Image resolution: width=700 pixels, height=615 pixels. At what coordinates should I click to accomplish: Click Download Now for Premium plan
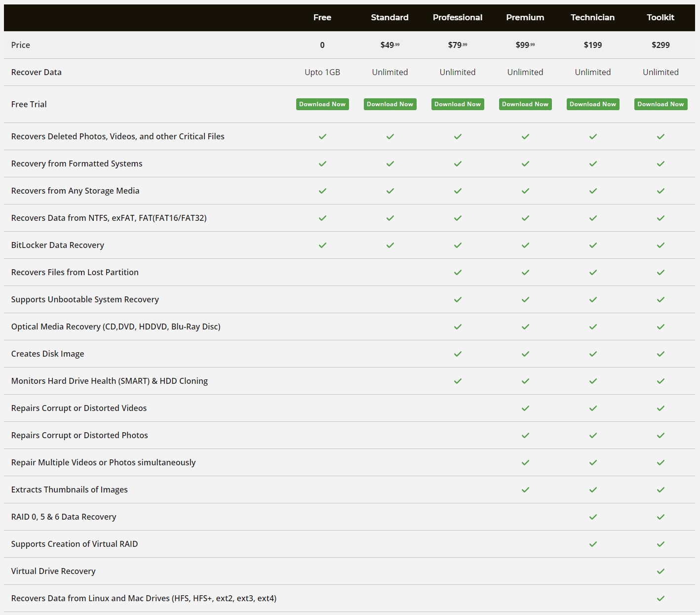(x=525, y=104)
